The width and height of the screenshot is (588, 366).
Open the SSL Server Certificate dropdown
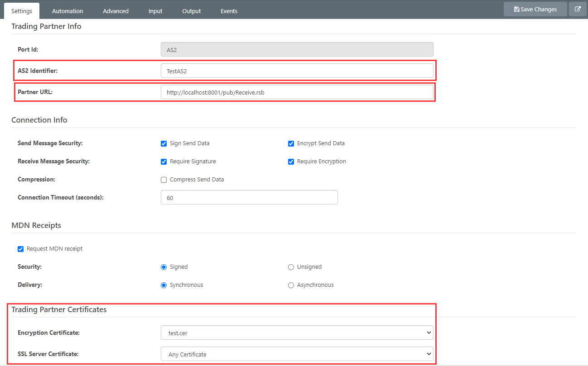[x=297, y=354]
